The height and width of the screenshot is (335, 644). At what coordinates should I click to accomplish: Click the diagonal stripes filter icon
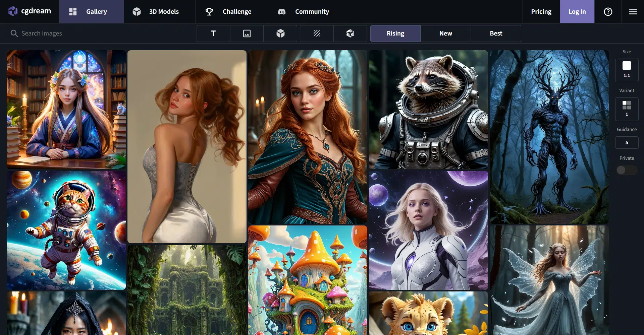click(317, 33)
